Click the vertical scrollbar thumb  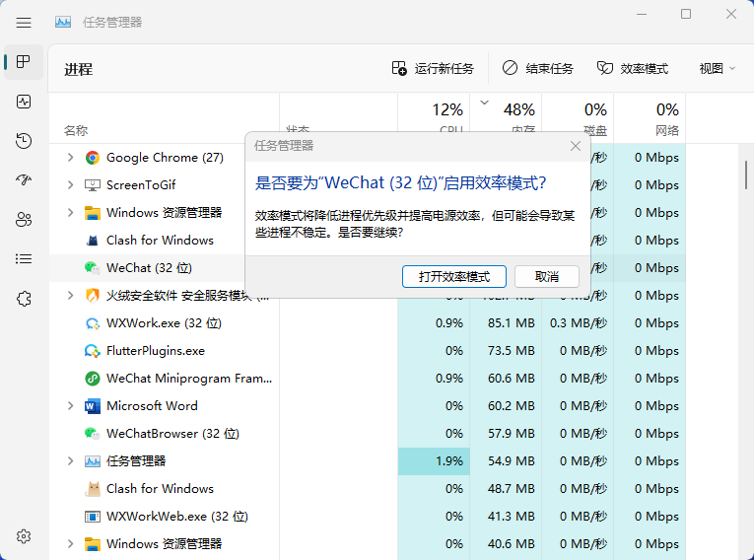point(746,175)
